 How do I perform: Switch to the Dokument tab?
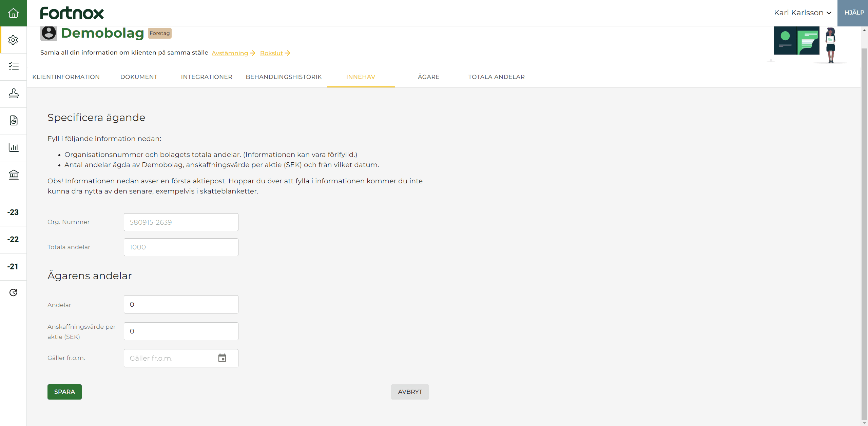coord(139,77)
